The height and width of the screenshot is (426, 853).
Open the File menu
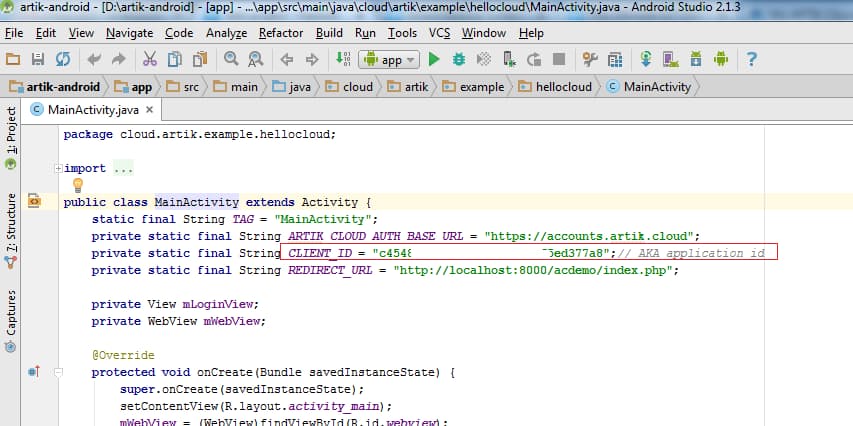[x=14, y=33]
